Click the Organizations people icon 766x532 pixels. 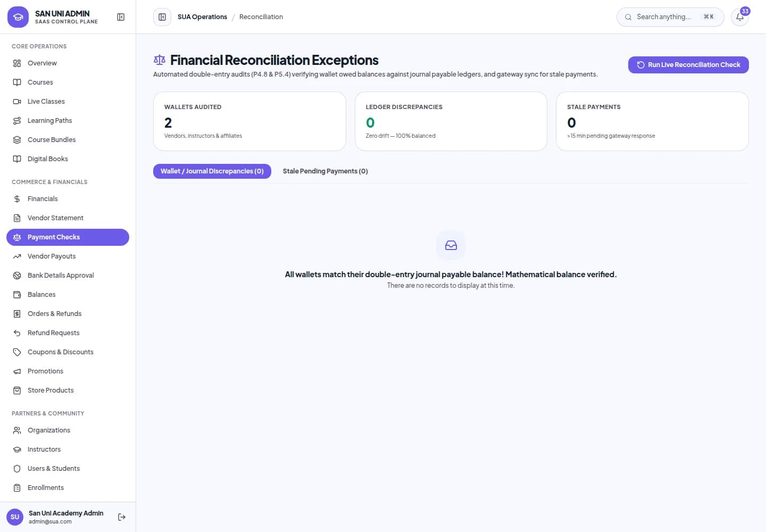pos(17,430)
